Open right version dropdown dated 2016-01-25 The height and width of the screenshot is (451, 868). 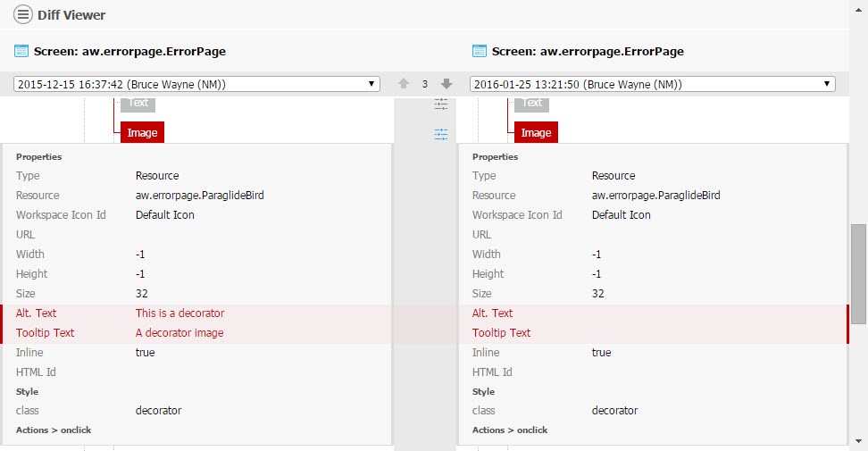652,84
